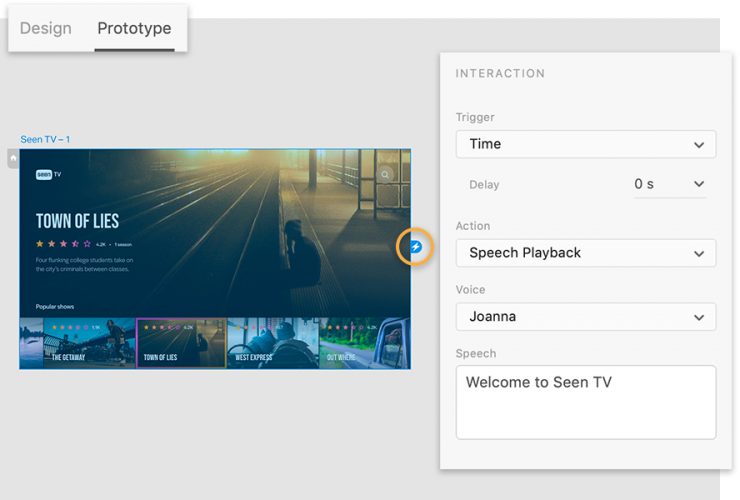This screenshot has width=740, height=500.
Task: Click the Popular shows heading in the artboard
Action: 55,306
